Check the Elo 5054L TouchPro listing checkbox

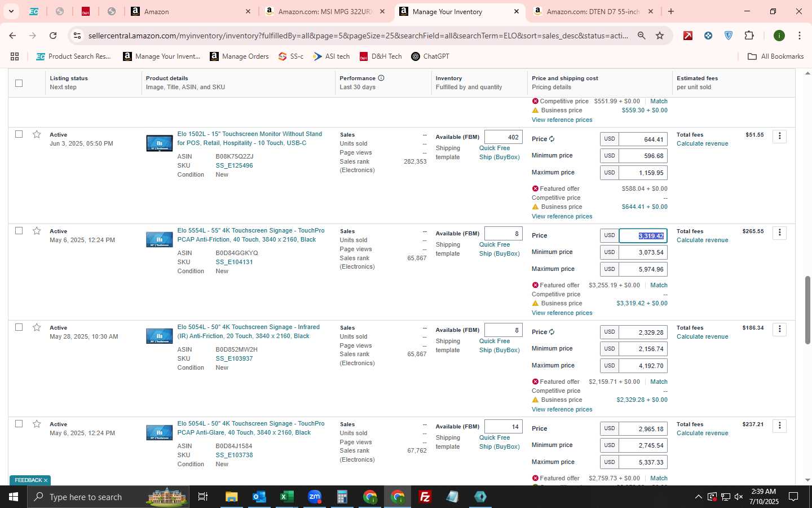[x=19, y=424]
